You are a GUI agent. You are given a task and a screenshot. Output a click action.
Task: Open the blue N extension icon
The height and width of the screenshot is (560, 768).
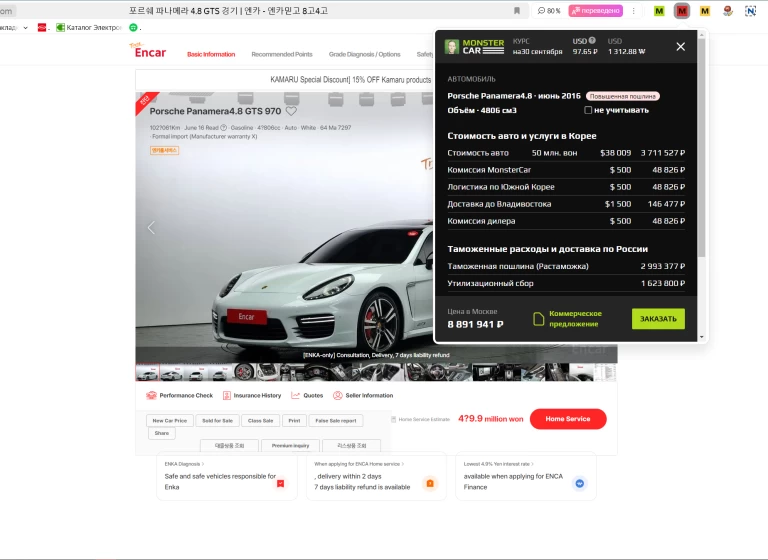click(750, 11)
